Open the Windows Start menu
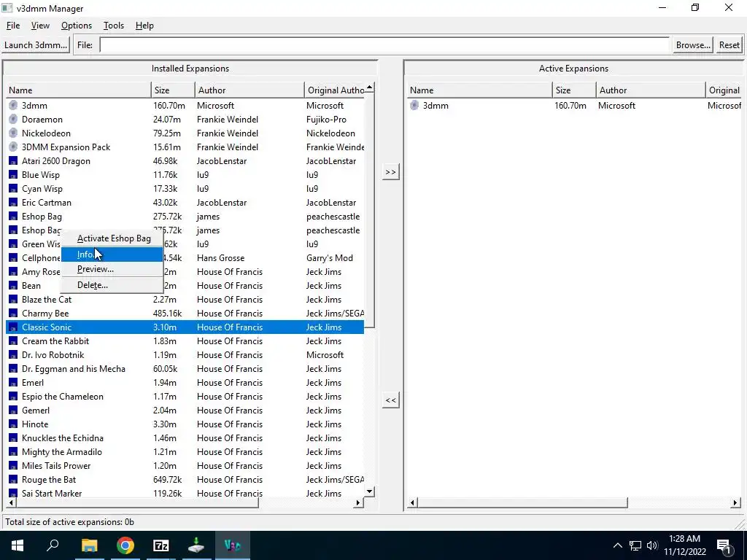Image resolution: width=747 pixels, height=560 pixels. click(x=18, y=545)
